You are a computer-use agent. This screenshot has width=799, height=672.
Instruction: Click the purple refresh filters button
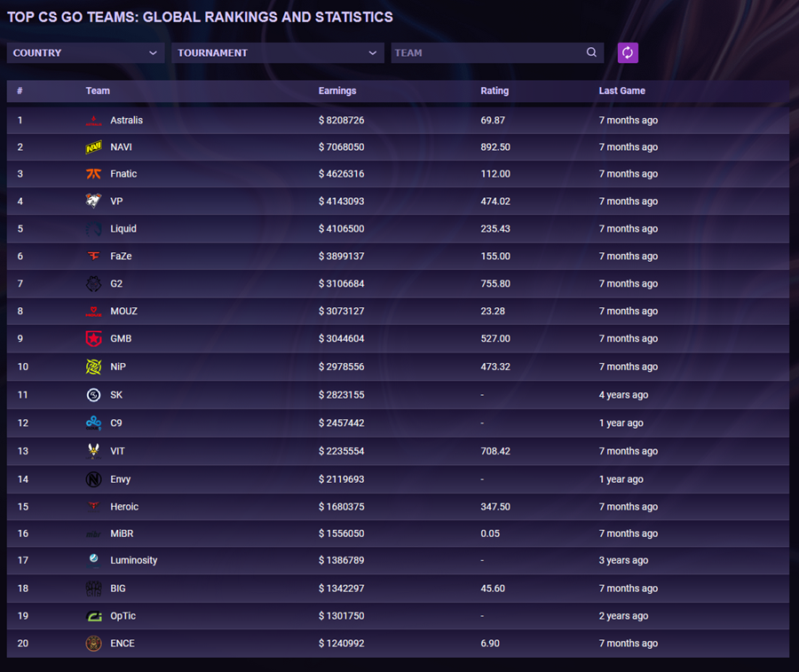tap(628, 52)
